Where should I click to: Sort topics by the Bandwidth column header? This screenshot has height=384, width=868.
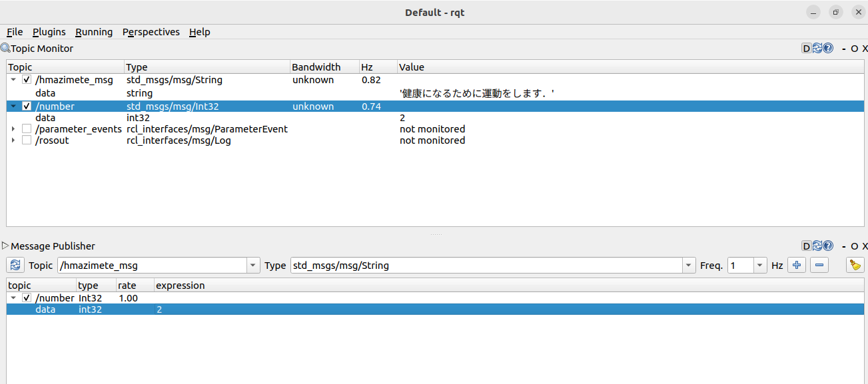(316, 67)
